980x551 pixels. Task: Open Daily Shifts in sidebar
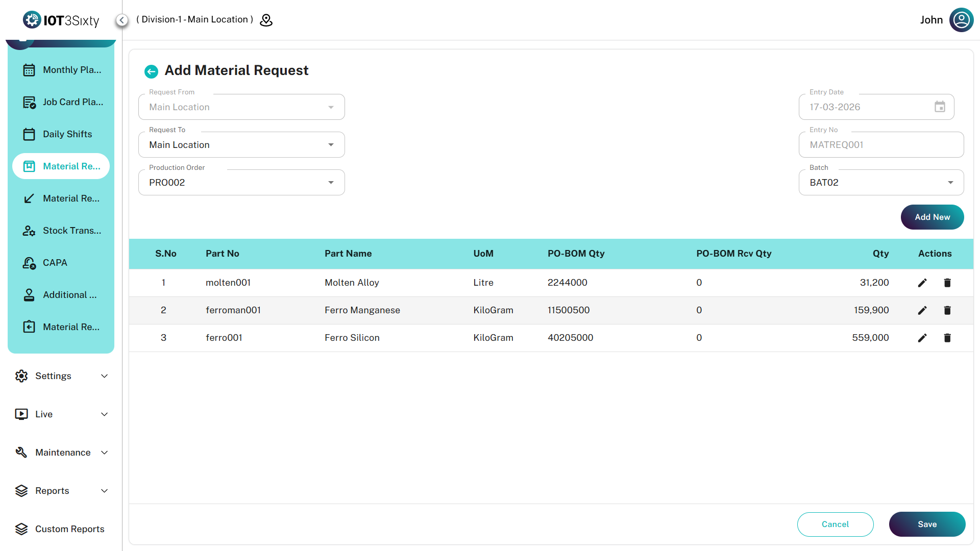coord(67,134)
